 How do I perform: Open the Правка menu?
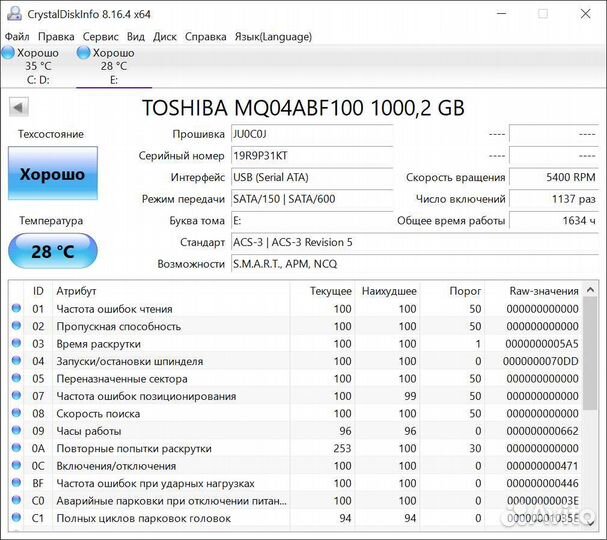[56, 37]
